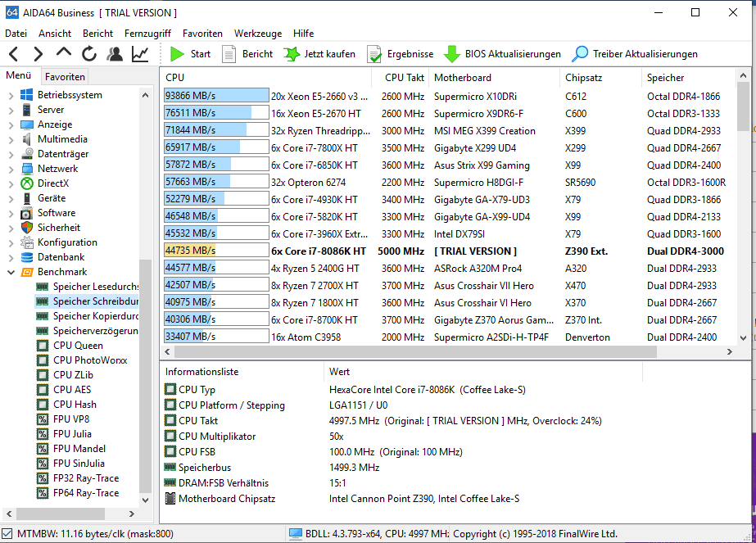Select Multimedia in the tree

coord(63,139)
